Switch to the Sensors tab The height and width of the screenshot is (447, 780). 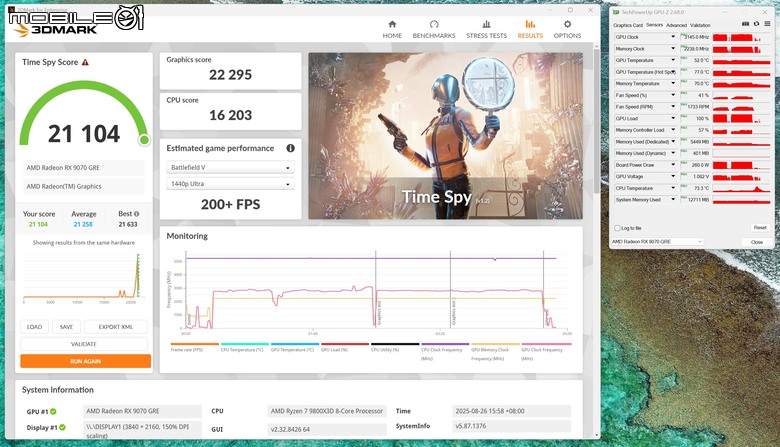(654, 25)
